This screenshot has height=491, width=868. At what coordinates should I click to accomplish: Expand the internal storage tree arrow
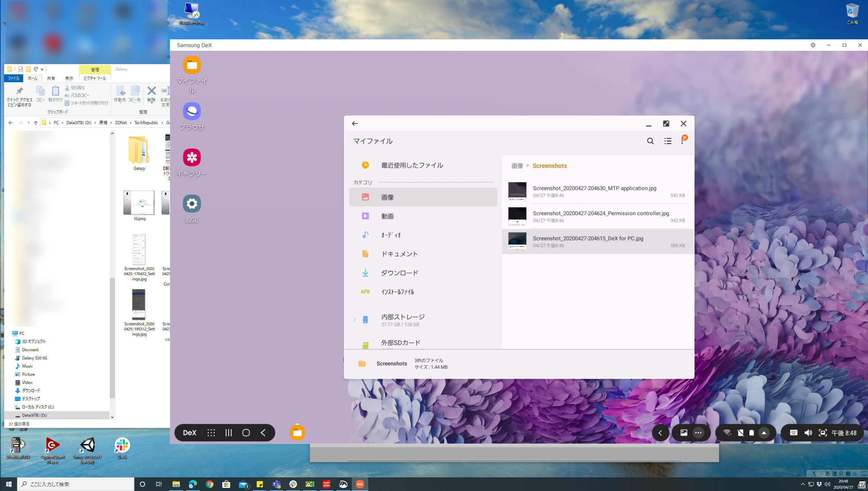(354, 320)
